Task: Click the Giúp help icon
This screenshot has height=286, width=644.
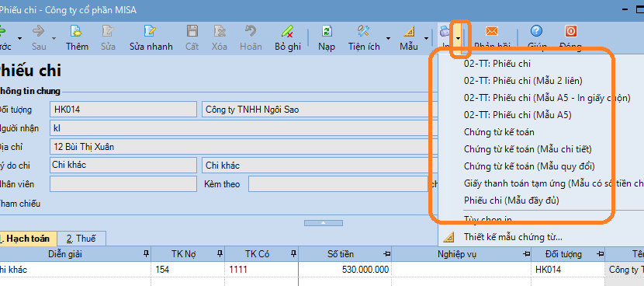Action: click(536, 31)
